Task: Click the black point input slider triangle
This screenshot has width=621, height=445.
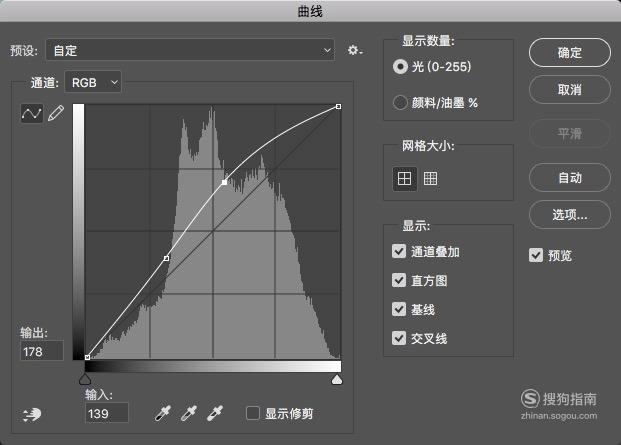Action: pyautogui.click(x=85, y=380)
